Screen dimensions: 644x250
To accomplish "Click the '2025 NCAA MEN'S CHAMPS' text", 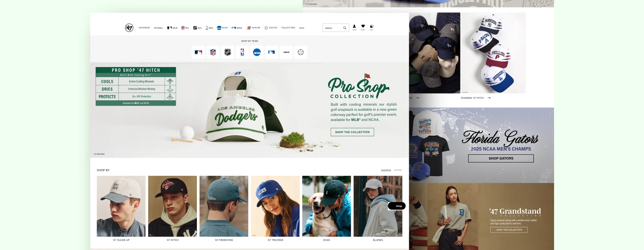I will tap(501, 149).
